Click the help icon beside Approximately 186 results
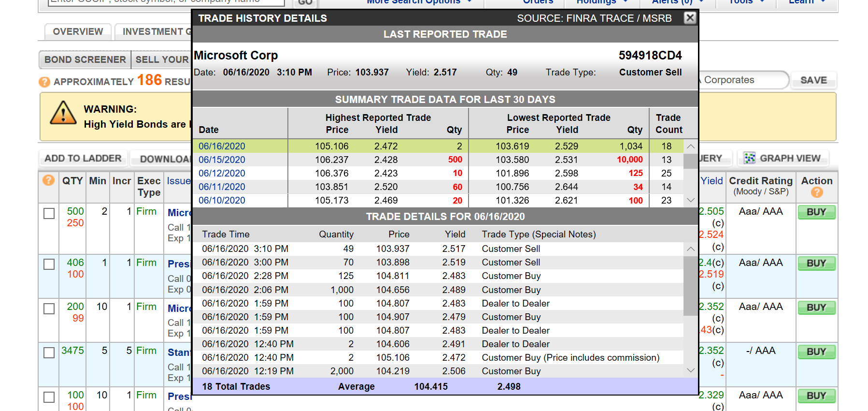The image size is (868, 411). coord(44,82)
